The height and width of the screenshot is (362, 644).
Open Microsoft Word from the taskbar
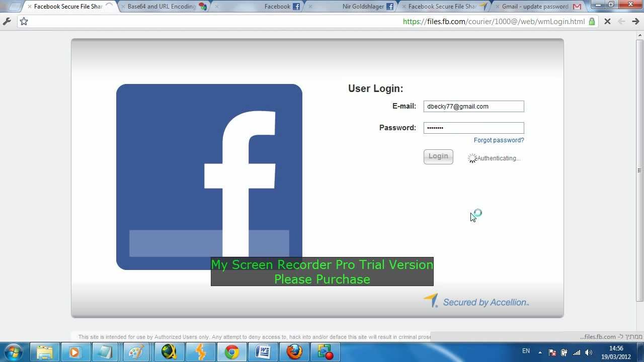[x=263, y=352]
